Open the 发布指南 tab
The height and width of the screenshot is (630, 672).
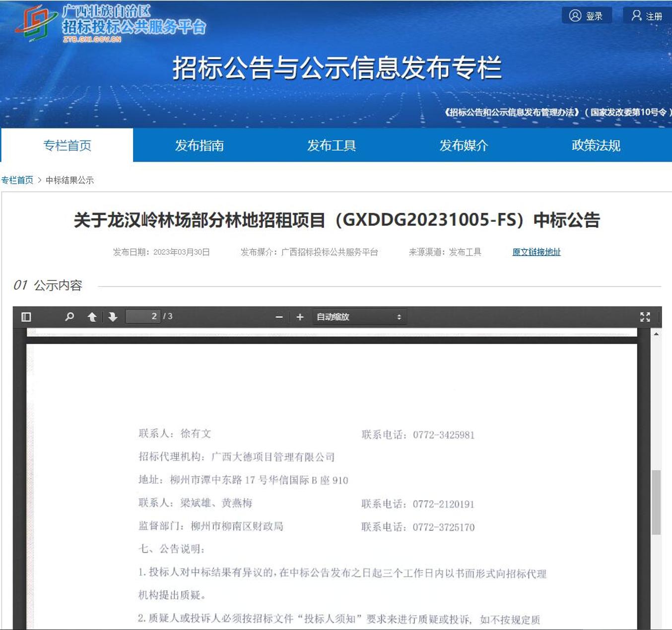click(199, 145)
